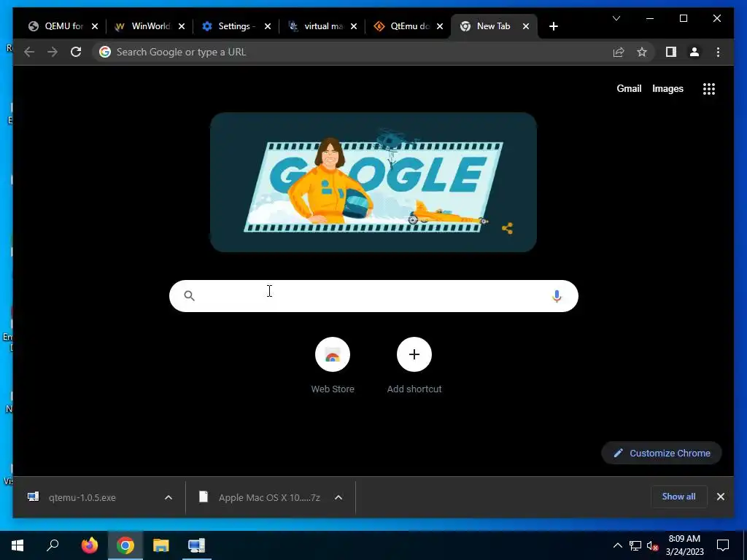Screen dimensions: 747x560
Task: Click Customize Chrome
Action: (x=662, y=454)
